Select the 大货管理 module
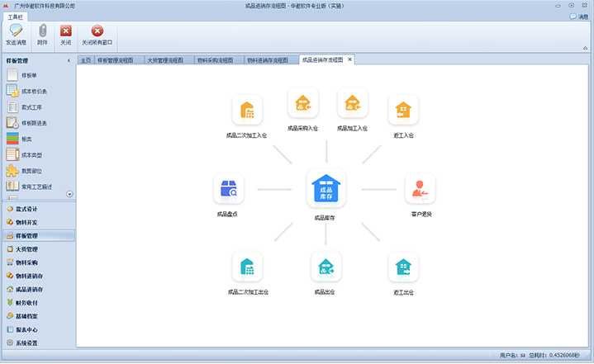Image resolution: width=594 pixels, height=364 pixels. (x=39, y=249)
